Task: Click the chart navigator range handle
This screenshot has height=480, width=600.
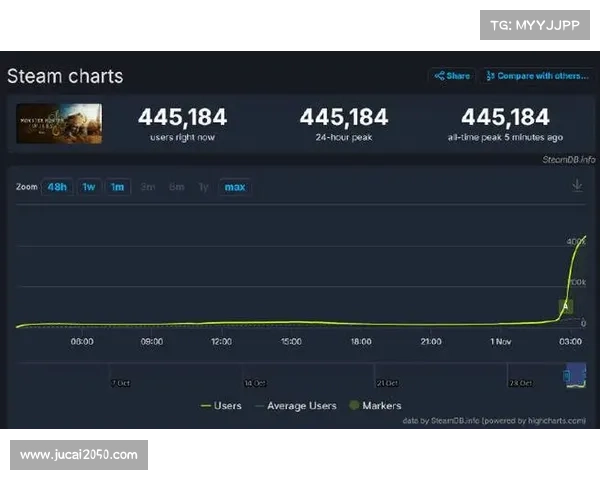Action: pyautogui.click(x=567, y=376)
